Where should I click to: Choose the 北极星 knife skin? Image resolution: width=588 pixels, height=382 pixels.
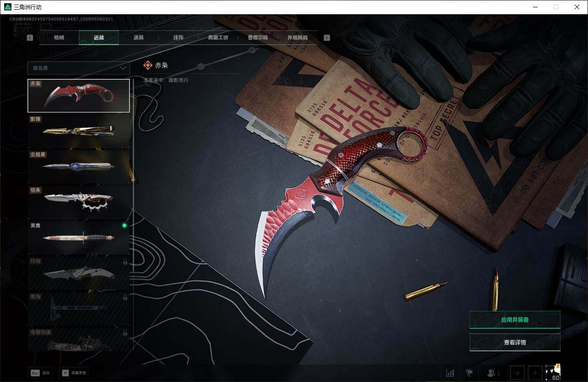(x=78, y=167)
